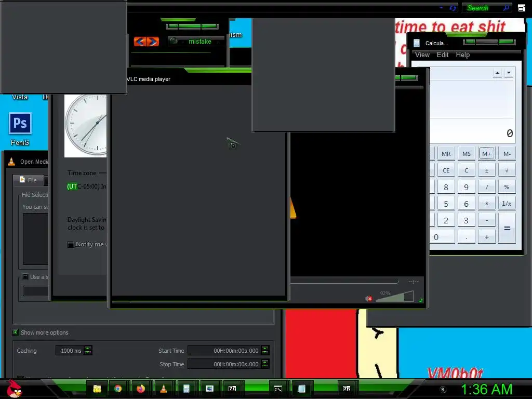Click the 'mistake' address bar field

[196, 42]
